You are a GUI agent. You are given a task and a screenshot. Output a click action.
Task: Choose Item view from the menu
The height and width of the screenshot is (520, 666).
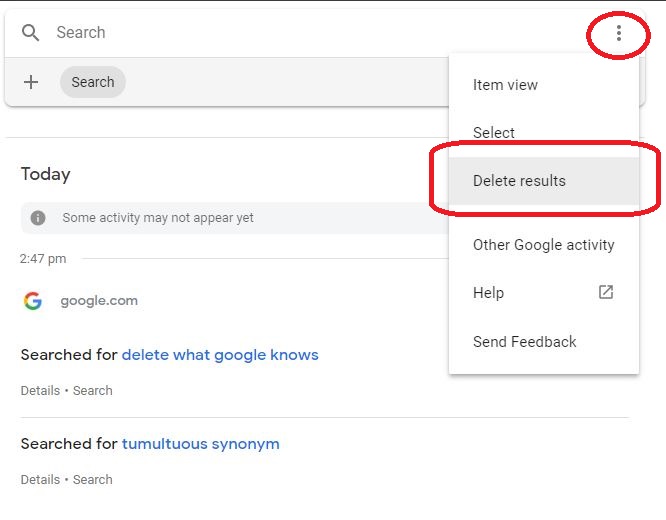point(505,85)
